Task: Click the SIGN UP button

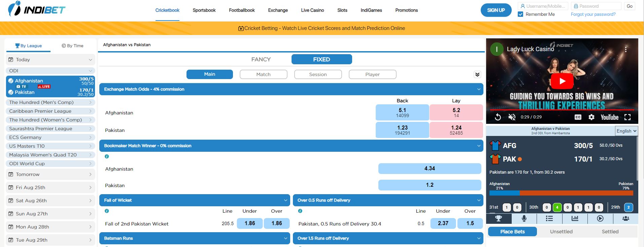Action: (x=496, y=10)
